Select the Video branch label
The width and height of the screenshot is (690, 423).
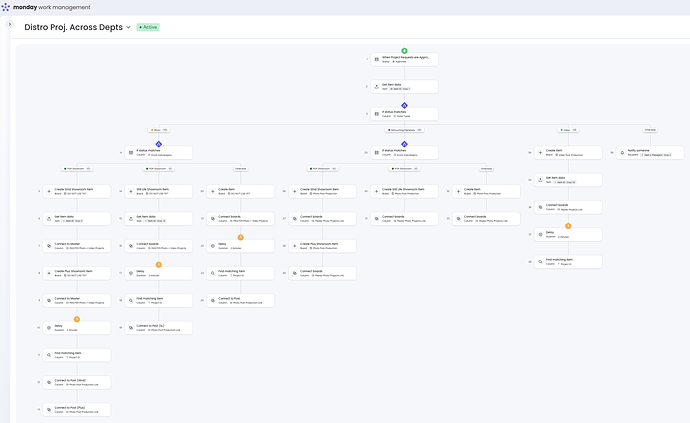click(568, 130)
